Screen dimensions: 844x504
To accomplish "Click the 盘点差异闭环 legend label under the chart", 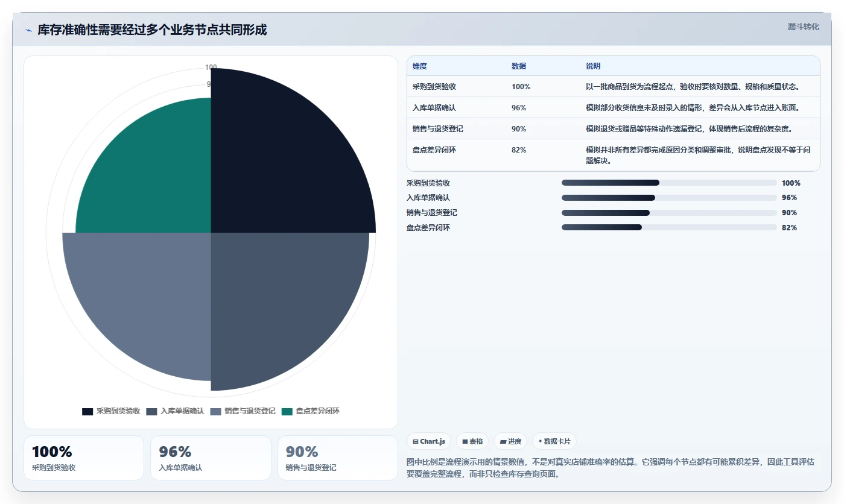I will coord(317,411).
